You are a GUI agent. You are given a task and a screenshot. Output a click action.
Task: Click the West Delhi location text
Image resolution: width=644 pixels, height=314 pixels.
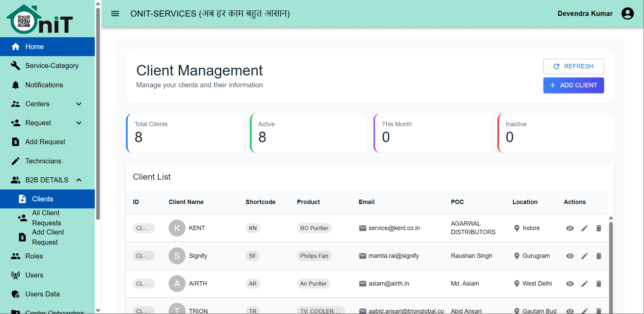(537, 284)
